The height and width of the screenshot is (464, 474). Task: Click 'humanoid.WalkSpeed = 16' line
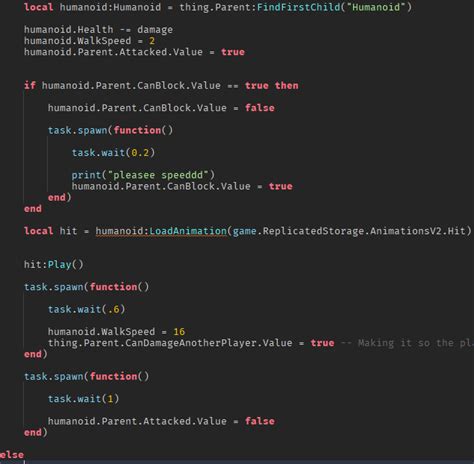click(x=116, y=332)
